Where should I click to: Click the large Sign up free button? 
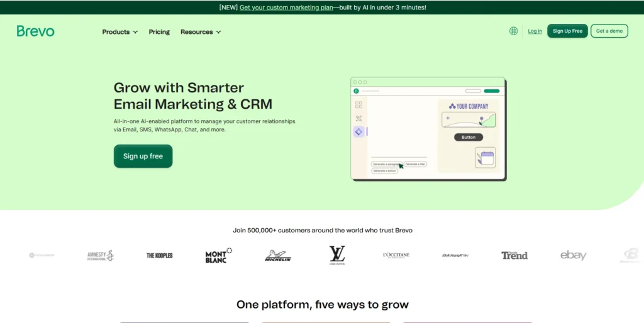tap(143, 156)
